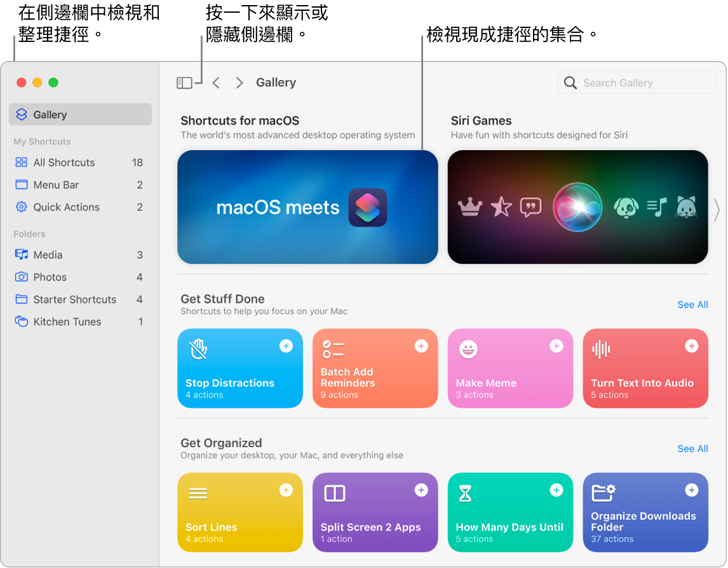728x568 pixels.
Task: Open the Turn Text Into Audio card
Action: point(645,369)
